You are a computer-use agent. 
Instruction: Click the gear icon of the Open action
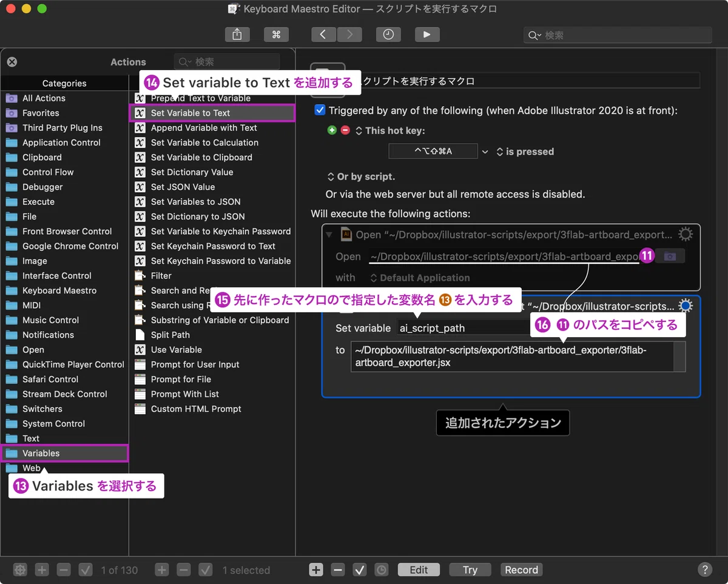685,235
